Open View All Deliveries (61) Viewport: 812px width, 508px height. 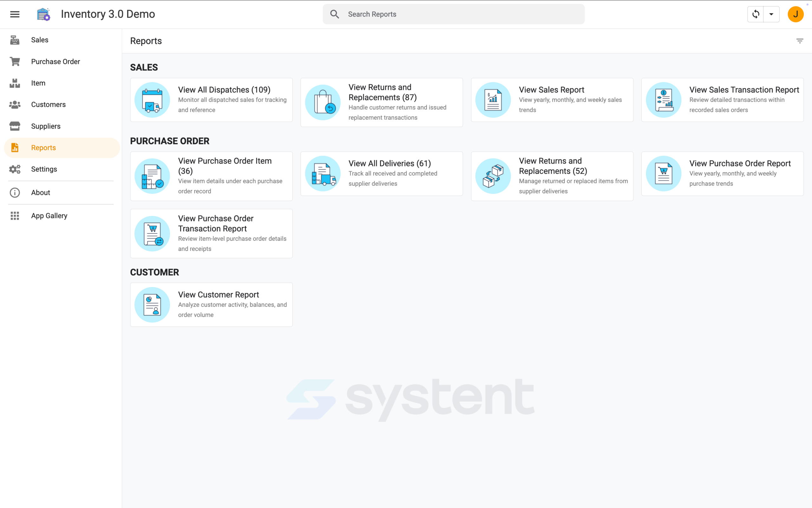coord(382,173)
